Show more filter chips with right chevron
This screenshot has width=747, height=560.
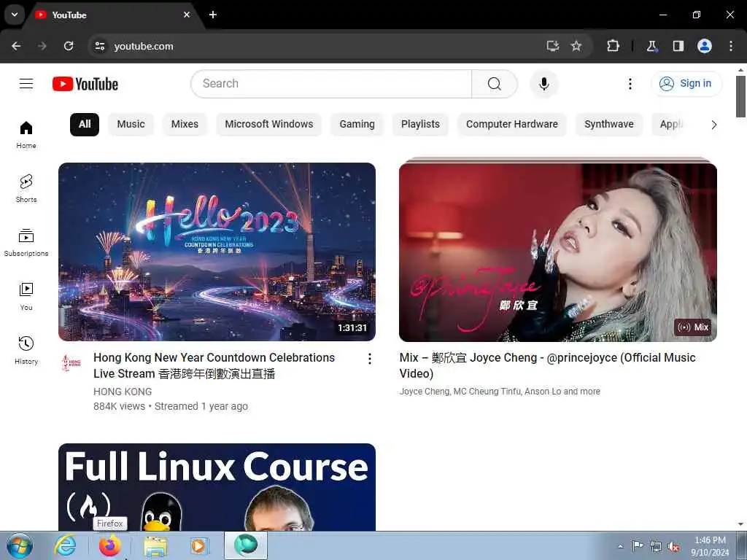coord(713,125)
